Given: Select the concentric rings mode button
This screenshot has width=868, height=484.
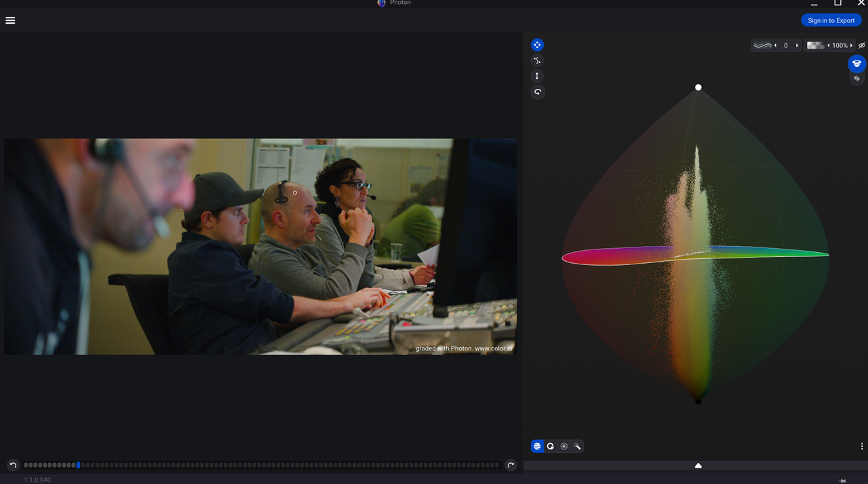Looking at the screenshot, I should pos(564,446).
